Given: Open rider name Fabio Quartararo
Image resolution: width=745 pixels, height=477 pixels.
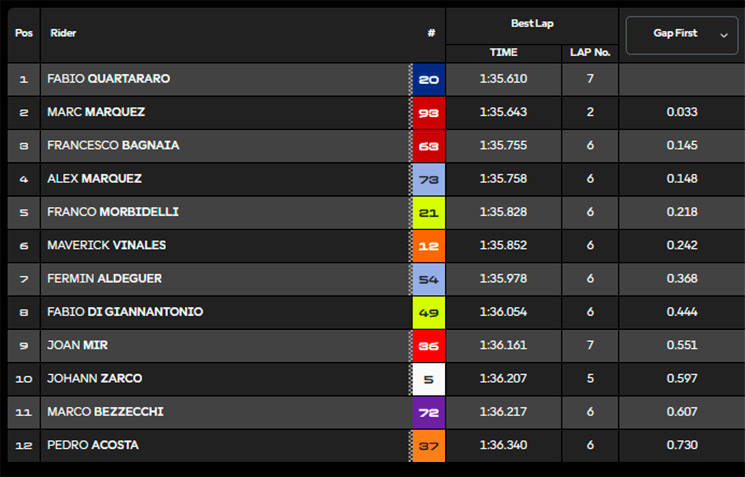Looking at the screenshot, I should coord(108,79).
